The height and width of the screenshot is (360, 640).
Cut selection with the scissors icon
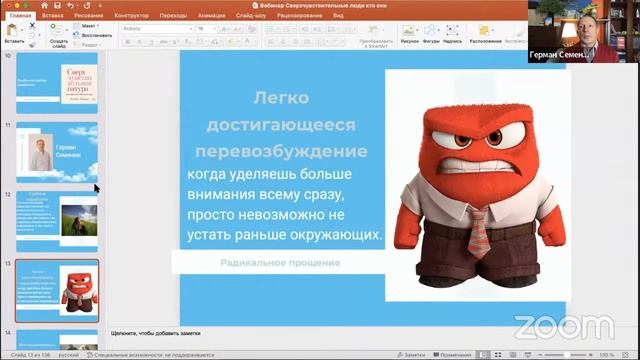click(32, 26)
